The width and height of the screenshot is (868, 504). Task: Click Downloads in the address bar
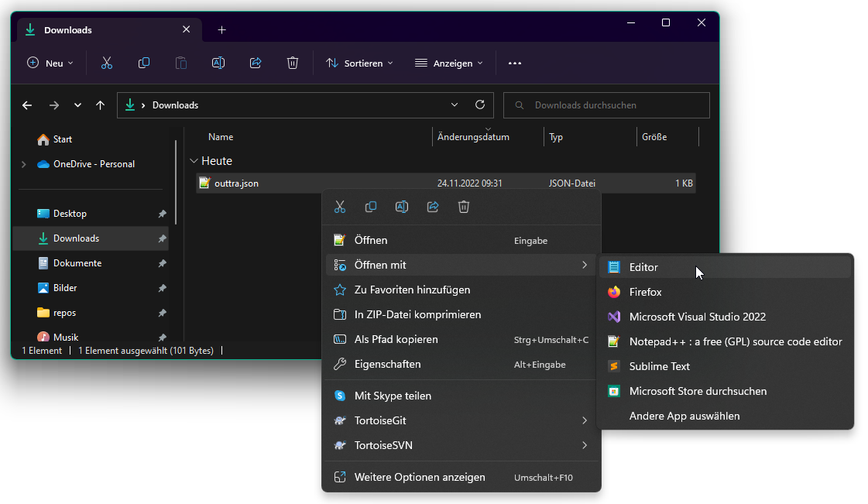[x=176, y=105]
